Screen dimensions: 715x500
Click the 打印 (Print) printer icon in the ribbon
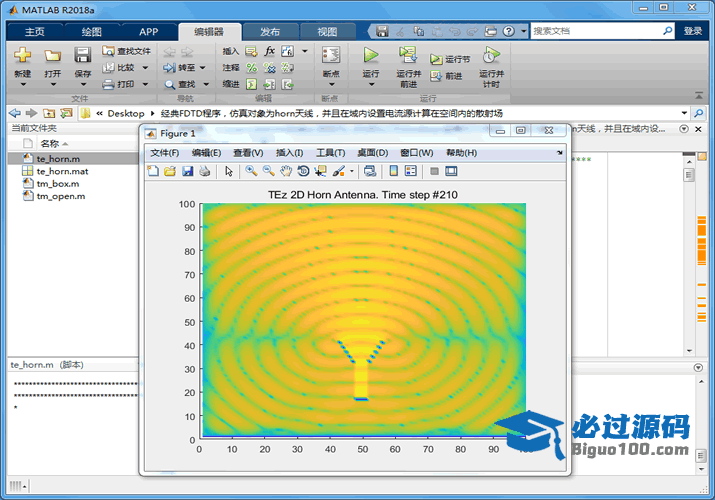108,84
